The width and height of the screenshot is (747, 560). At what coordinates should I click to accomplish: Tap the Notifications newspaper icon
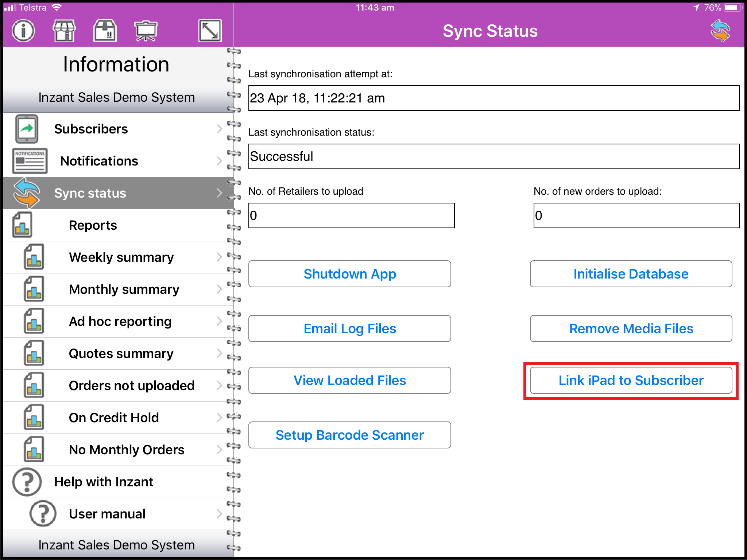click(29, 161)
